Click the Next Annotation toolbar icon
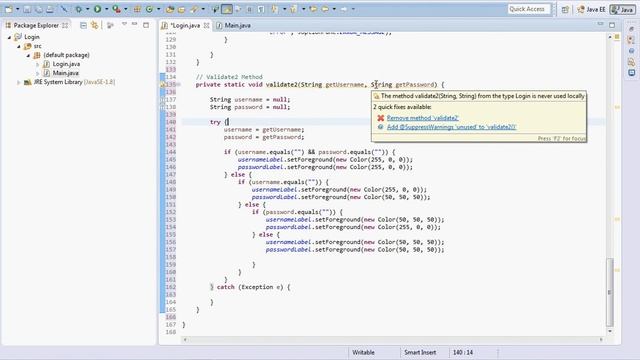640x360 pixels. [x=275, y=9]
